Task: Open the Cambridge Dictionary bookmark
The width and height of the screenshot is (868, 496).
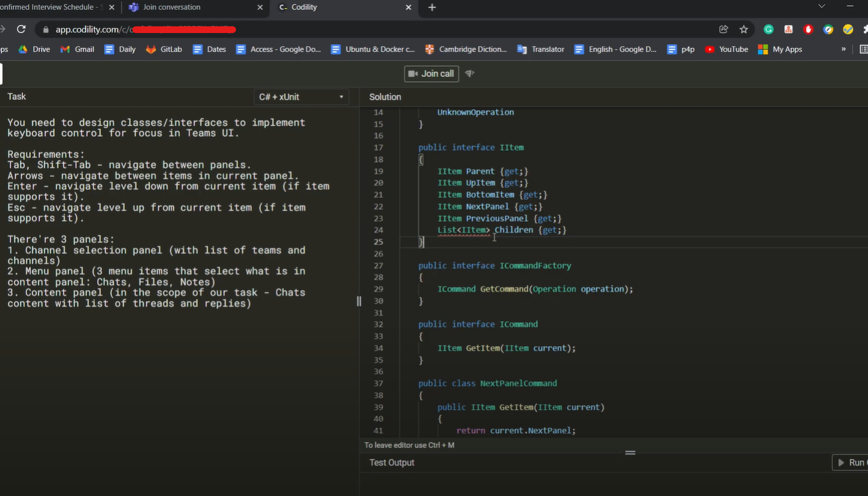Action: 466,49
